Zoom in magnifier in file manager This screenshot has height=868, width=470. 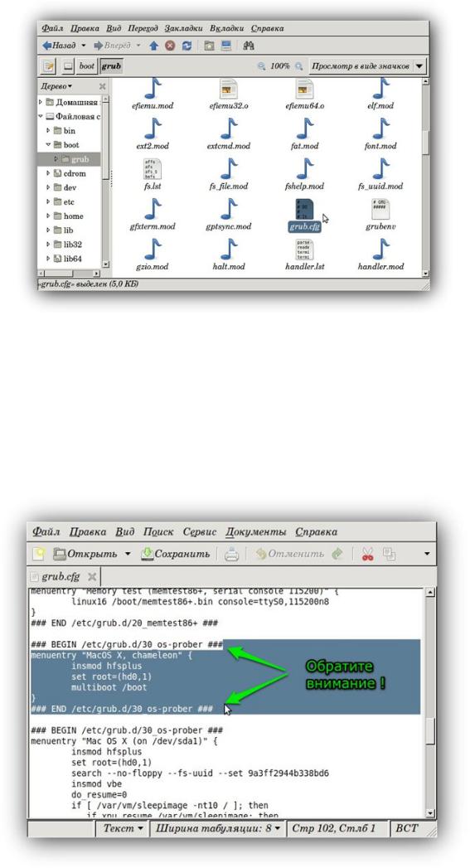click(299, 66)
